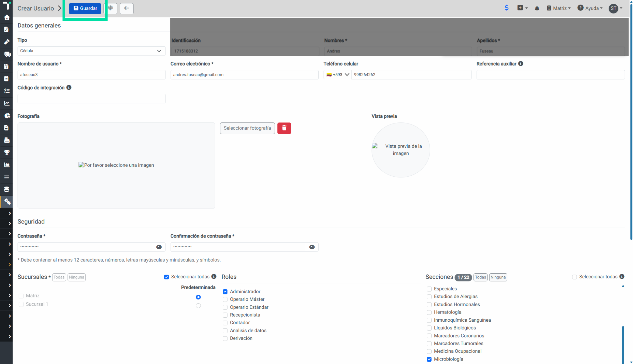Expand the orange highlighted sidebar chevron
The width and height of the screenshot is (633, 364).
pyautogui.click(x=10, y=265)
